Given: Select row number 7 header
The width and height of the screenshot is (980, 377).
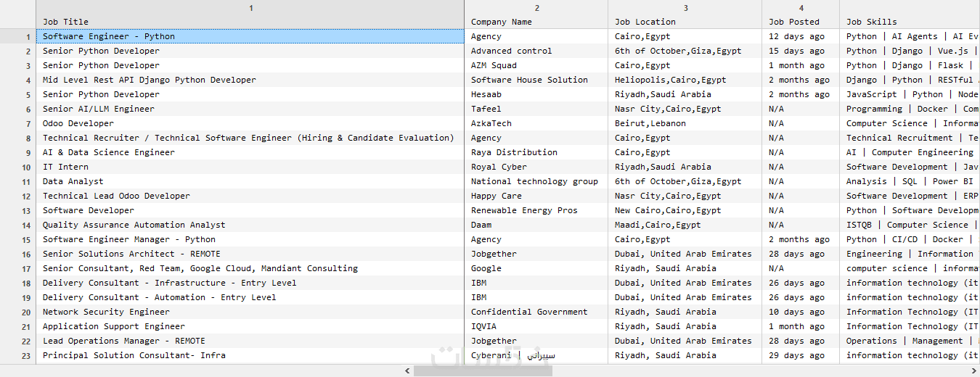Looking at the screenshot, I should tap(18, 123).
